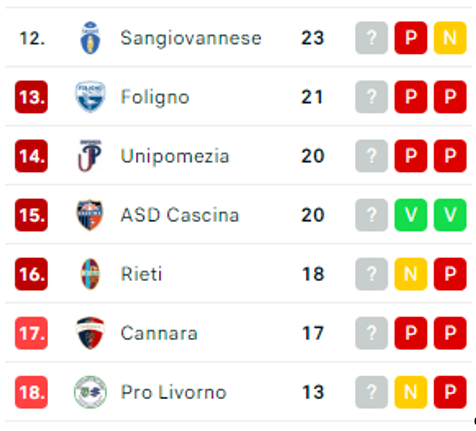Open Rieti's yellow N draw badge

pyautogui.click(x=411, y=274)
